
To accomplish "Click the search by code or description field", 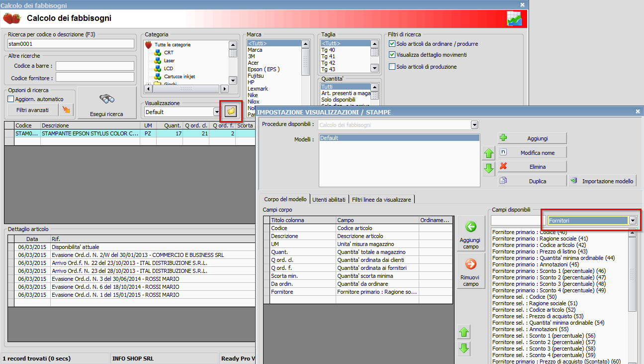I will coord(71,44).
